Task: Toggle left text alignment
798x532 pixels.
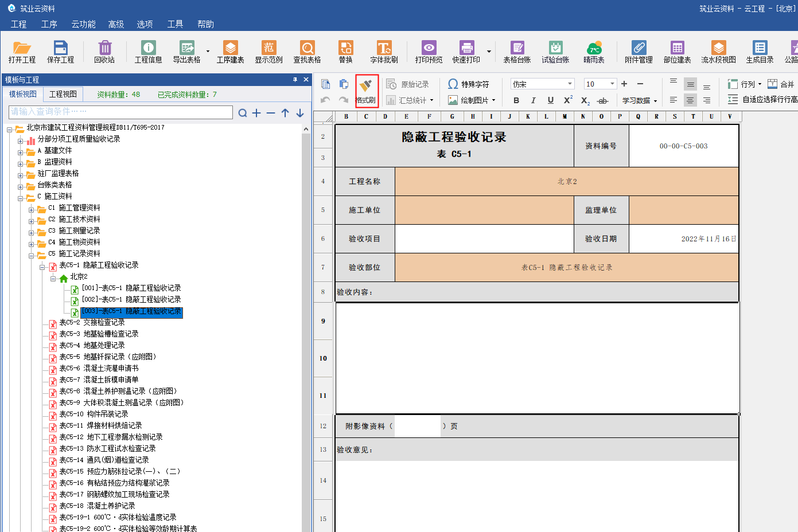Action: point(674,100)
